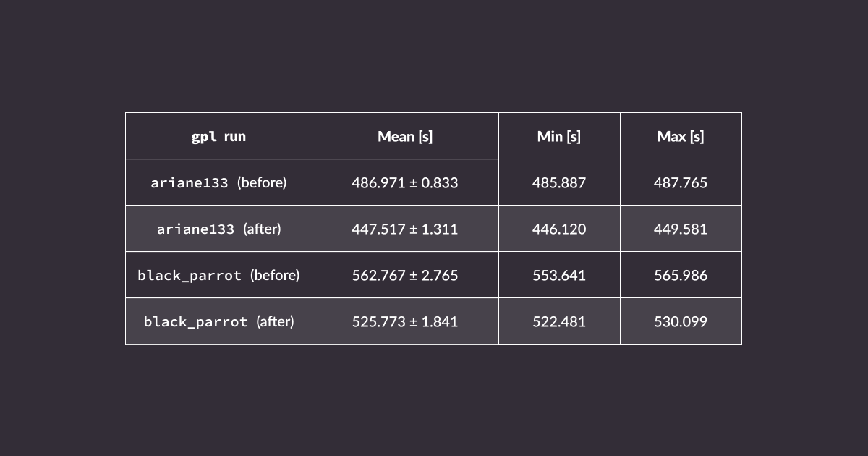Image resolution: width=868 pixels, height=456 pixels.
Task: Select the "black_parrot (after)" row label
Action: tap(218, 321)
